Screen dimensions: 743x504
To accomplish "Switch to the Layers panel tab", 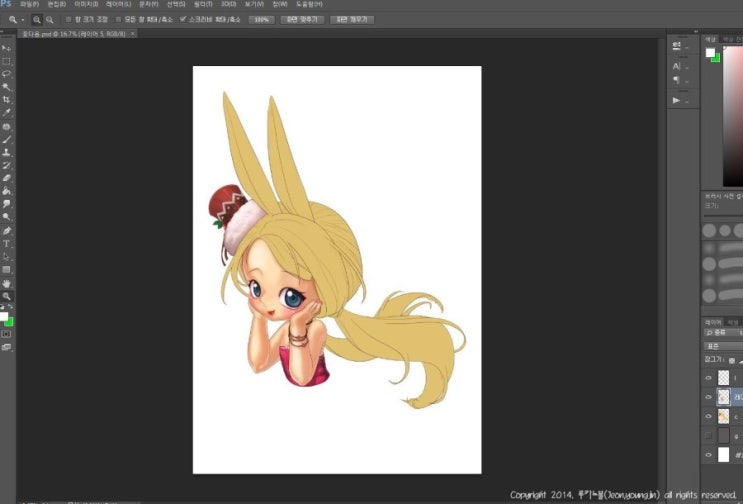I will tap(713, 322).
